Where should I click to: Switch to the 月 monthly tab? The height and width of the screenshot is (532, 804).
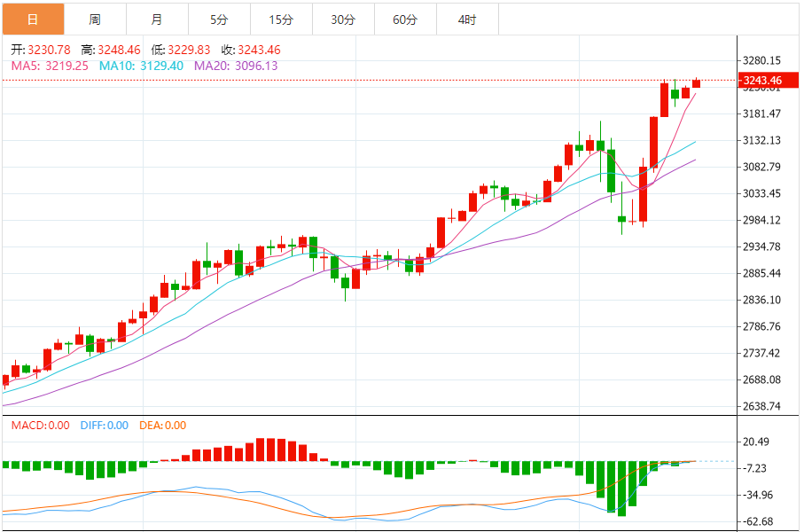pyautogui.click(x=157, y=20)
